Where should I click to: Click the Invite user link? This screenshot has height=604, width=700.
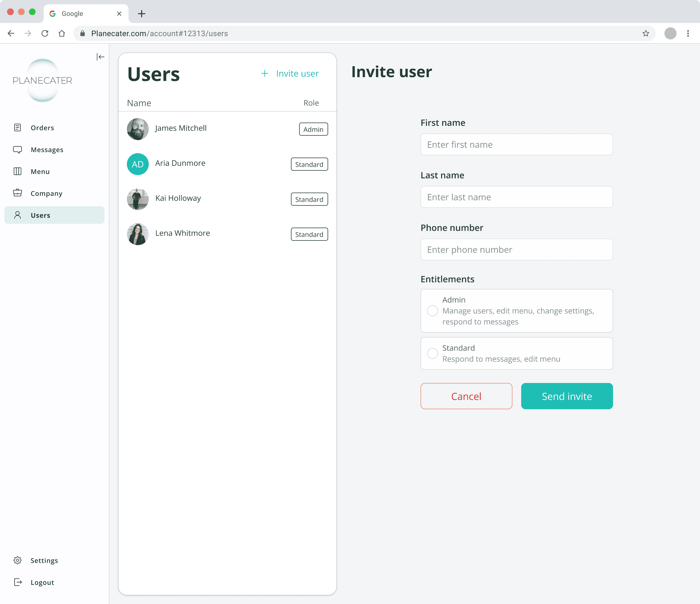click(290, 73)
